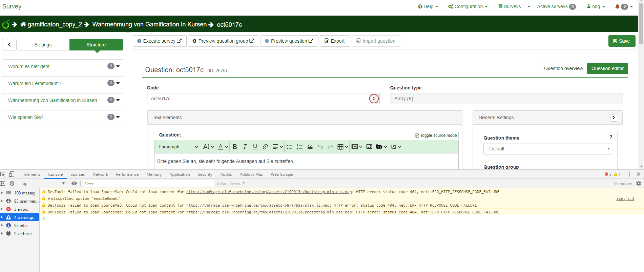Click the bulleted list icon
The height and width of the screenshot is (272, 644).
(289, 147)
